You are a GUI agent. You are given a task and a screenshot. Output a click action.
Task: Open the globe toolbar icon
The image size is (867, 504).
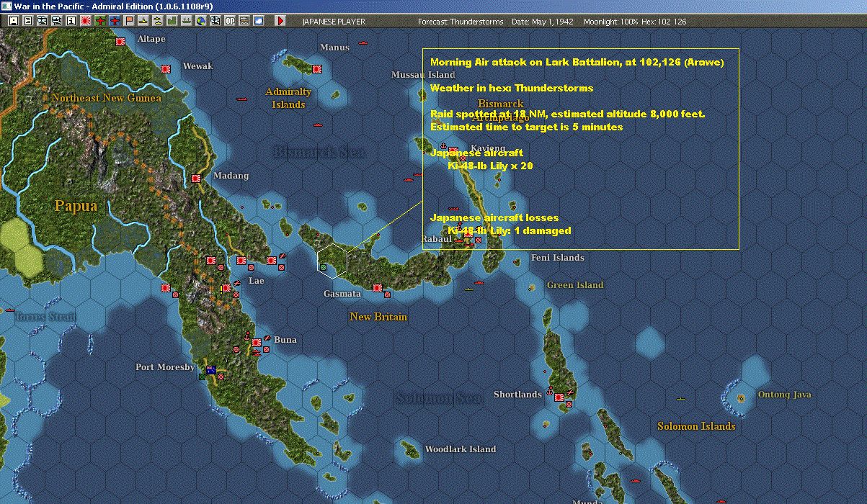pyautogui.click(x=200, y=21)
